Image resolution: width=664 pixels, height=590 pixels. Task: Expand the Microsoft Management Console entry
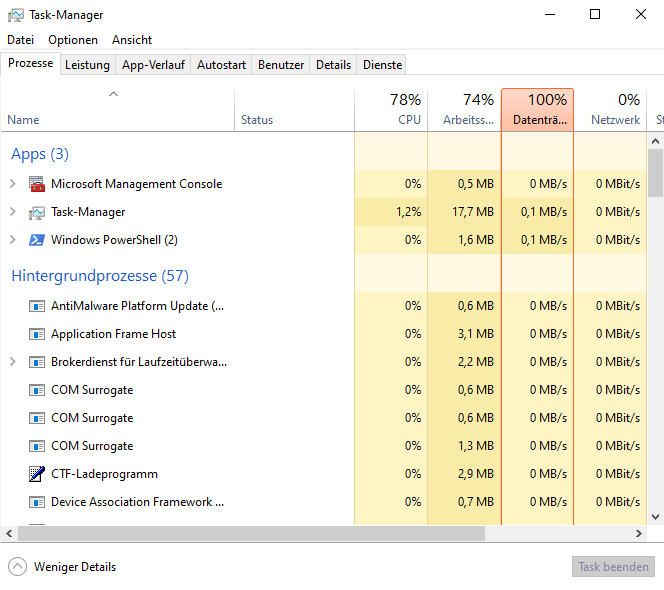pos(12,184)
